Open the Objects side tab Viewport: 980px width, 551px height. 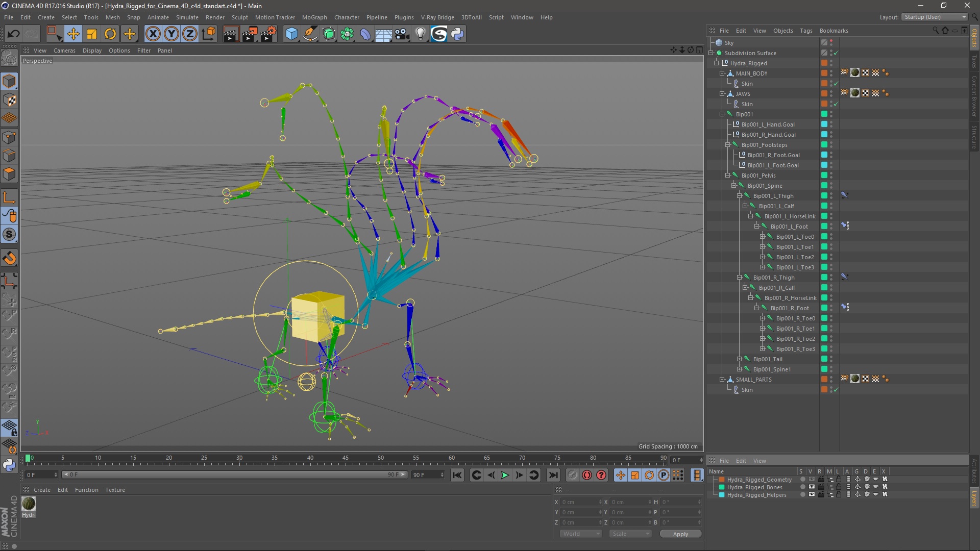[974, 38]
